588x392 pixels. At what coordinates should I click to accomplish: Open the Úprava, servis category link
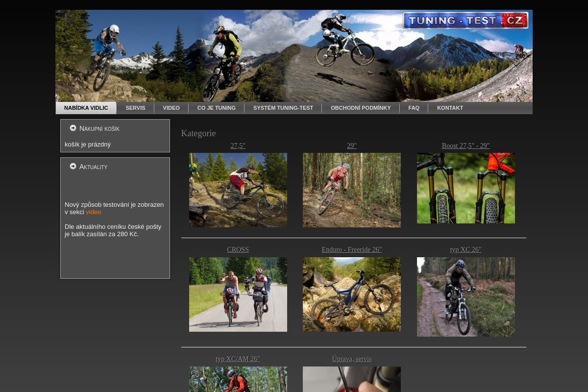point(351,359)
